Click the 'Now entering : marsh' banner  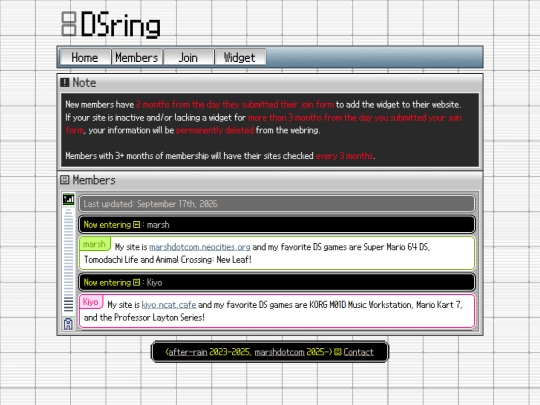point(277,225)
